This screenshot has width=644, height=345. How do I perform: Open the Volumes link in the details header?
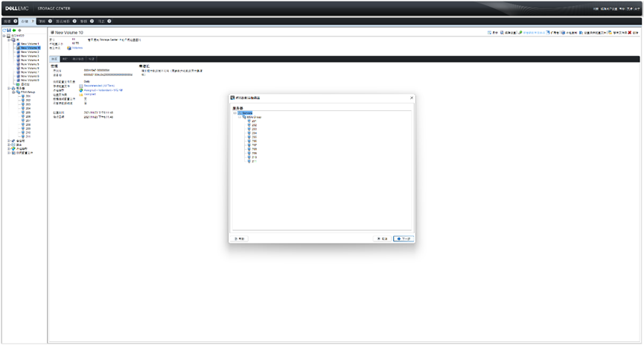[77, 48]
